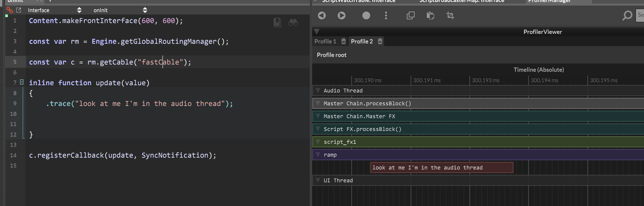Click the green compile status indicator
Viewport: 644px width, 206px height.
(x=7, y=16)
